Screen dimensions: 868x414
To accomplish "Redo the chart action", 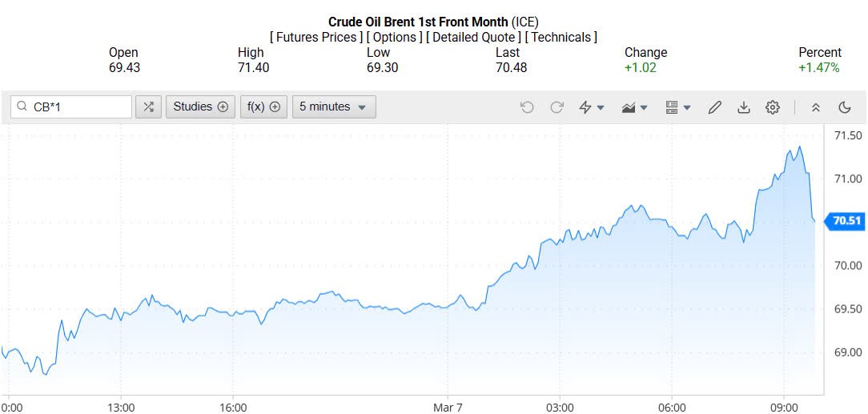I will [557, 107].
